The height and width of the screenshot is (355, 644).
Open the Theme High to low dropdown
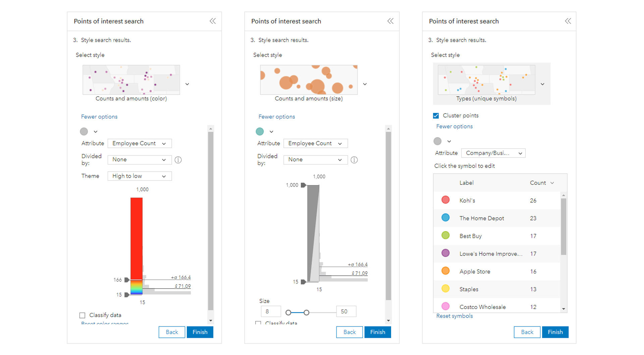click(140, 176)
